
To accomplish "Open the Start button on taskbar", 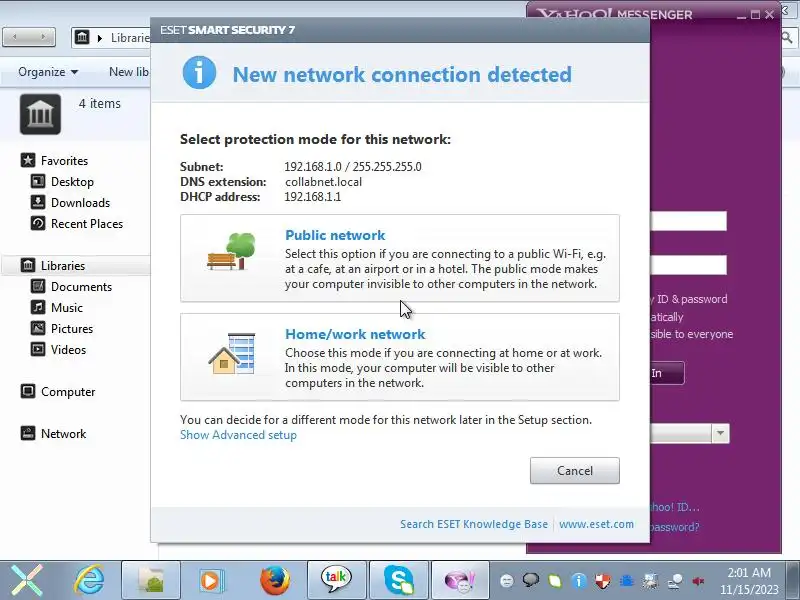I will point(27,580).
